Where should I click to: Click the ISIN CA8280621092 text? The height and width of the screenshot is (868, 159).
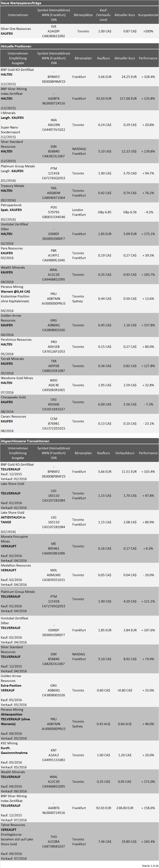coord(53,36)
